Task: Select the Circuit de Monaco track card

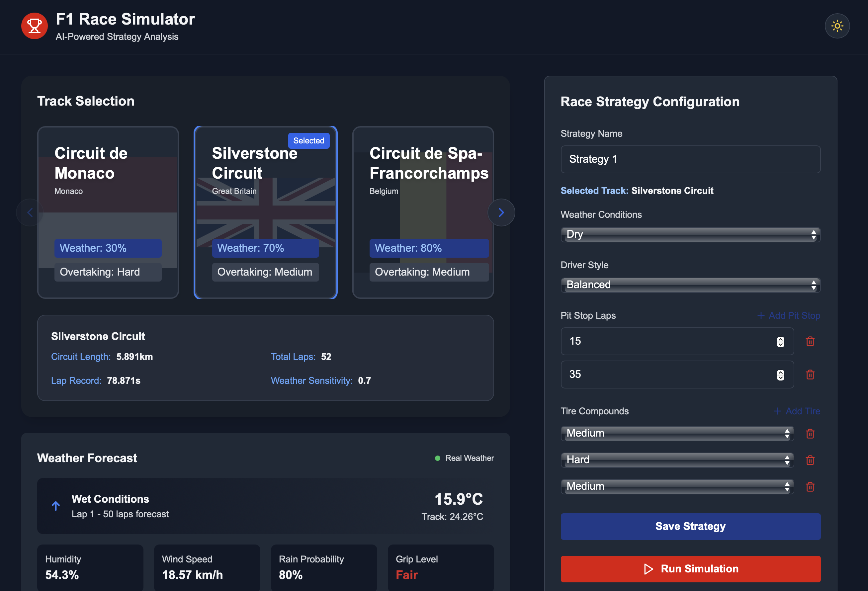Action: [x=108, y=212]
